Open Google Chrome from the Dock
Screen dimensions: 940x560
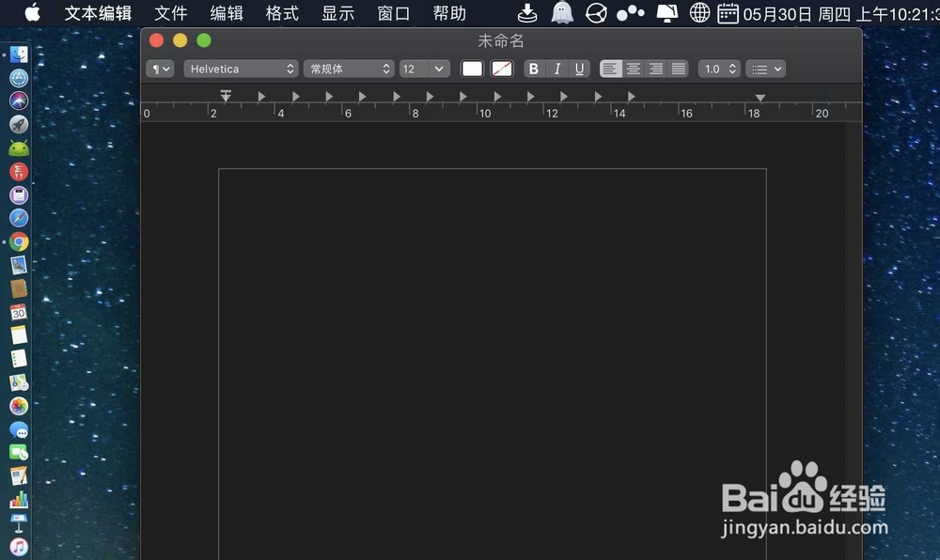(x=19, y=242)
